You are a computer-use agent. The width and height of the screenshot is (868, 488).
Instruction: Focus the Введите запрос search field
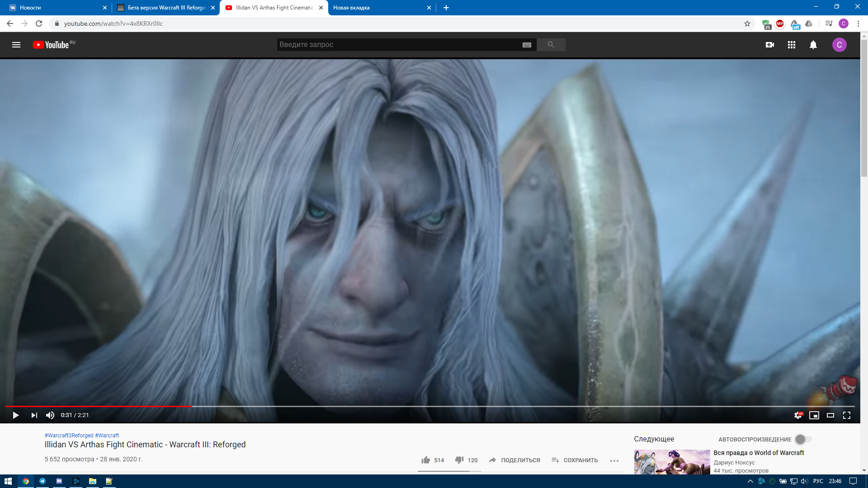(x=398, y=45)
